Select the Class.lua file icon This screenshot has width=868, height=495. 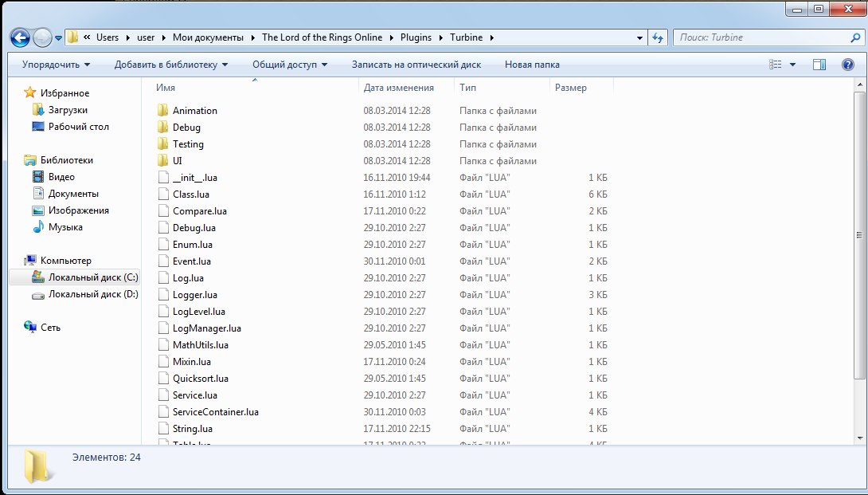(x=162, y=194)
